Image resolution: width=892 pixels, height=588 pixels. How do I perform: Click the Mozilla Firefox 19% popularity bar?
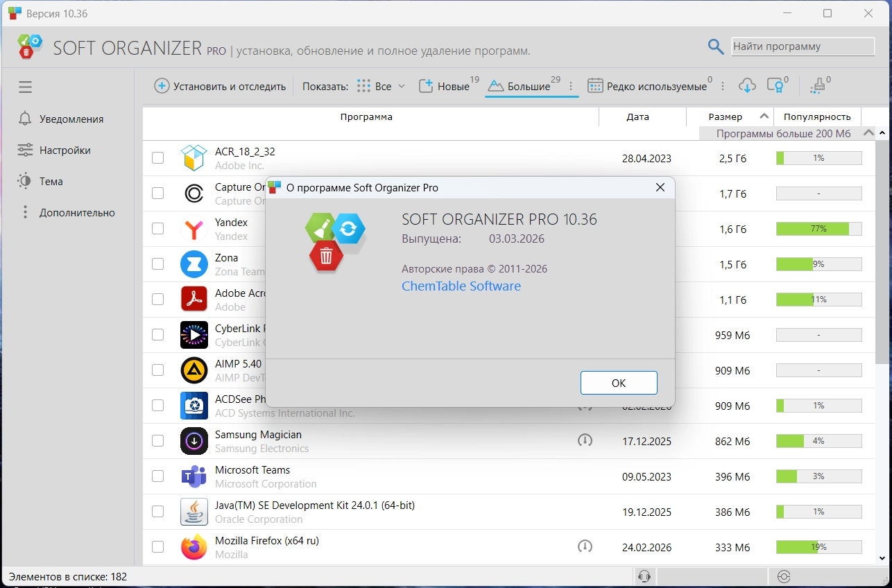(x=819, y=547)
